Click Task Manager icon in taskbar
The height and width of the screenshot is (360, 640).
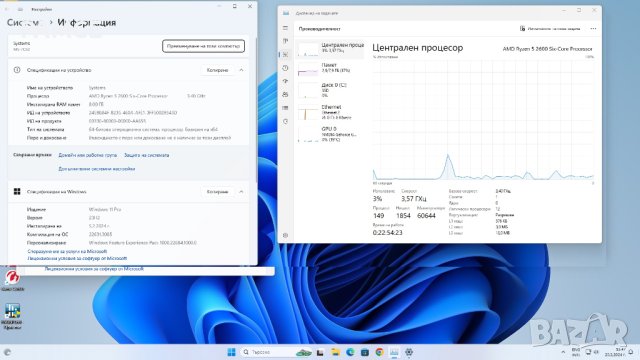click(x=394, y=352)
